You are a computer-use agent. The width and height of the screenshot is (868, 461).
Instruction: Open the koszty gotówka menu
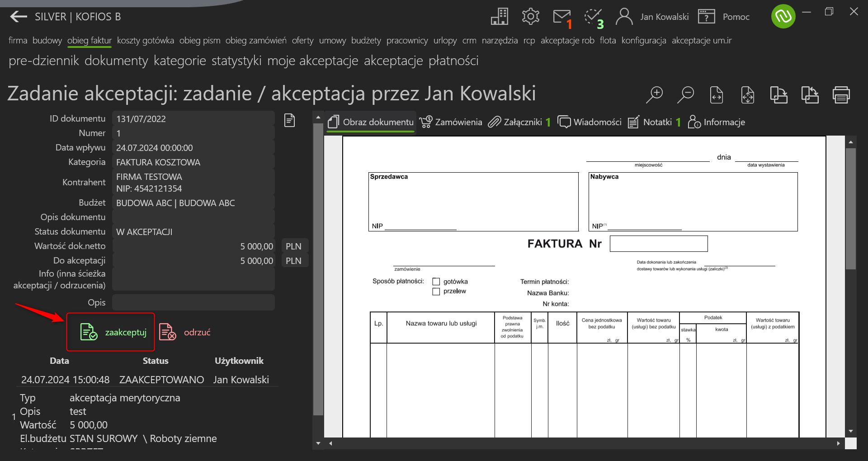(x=145, y=40)
